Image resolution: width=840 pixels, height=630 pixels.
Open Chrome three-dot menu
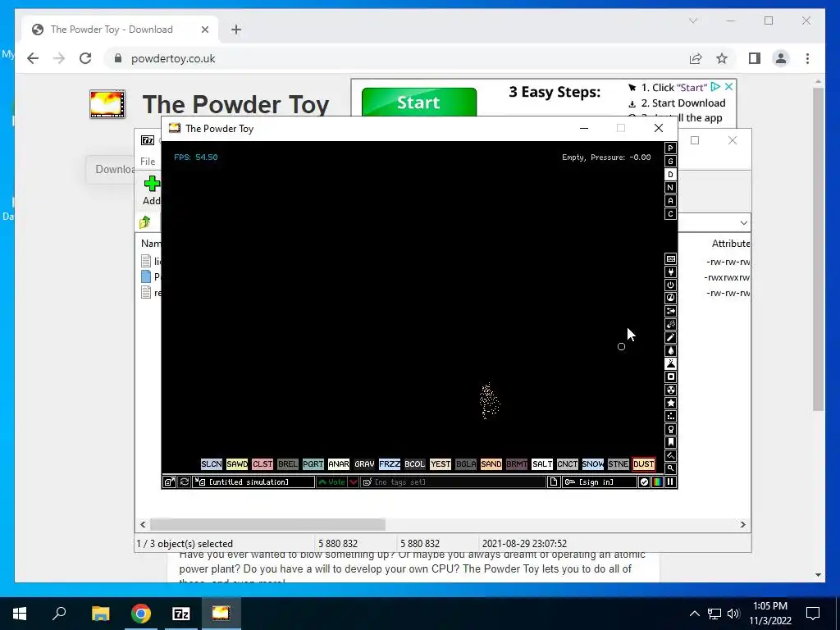pyautogui.click(x=807, y=58)
